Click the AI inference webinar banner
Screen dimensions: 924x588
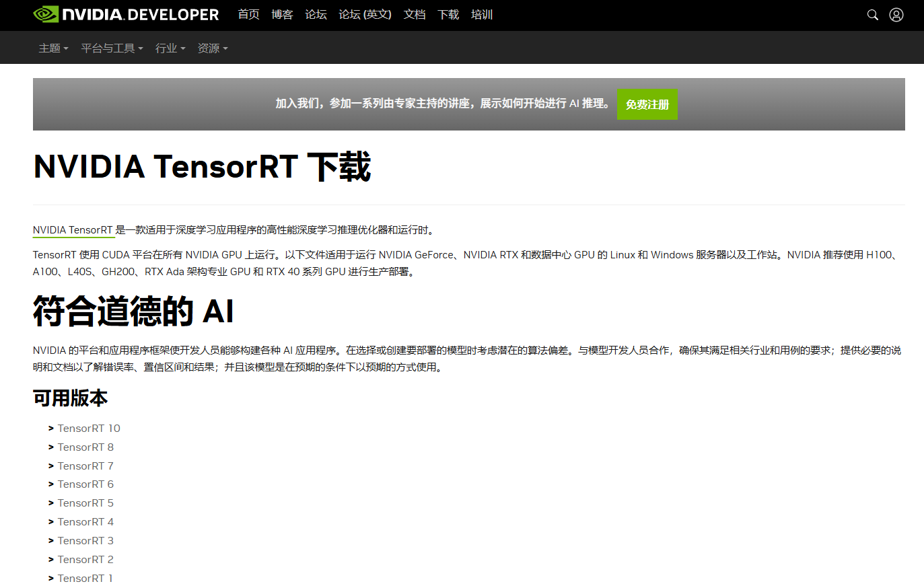(x=442, y=104)
